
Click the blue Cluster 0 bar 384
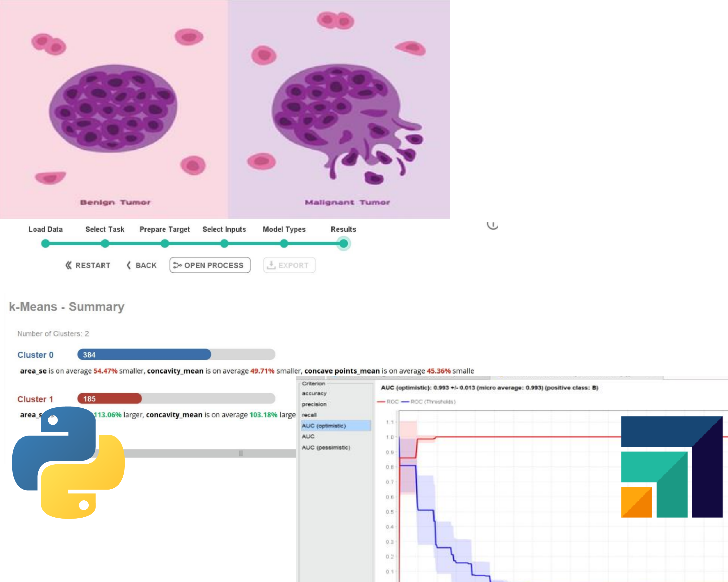tap(144, 354)
